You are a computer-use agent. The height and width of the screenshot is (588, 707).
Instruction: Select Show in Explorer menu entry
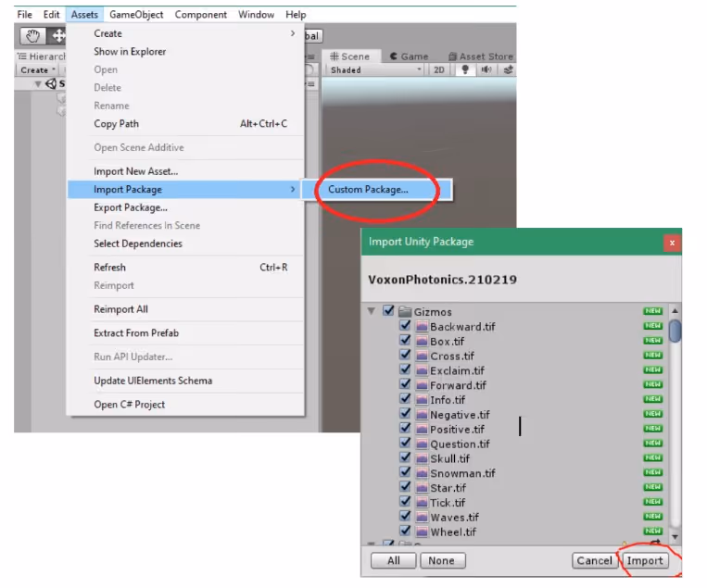[185, 51]
